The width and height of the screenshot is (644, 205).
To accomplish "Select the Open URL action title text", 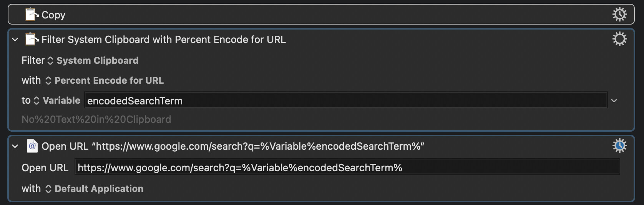I will pos(233,146).
